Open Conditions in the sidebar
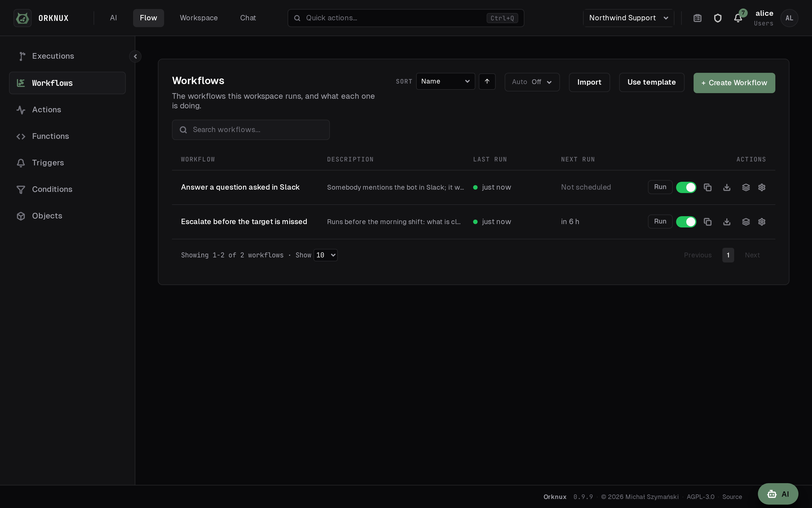The width and height of the screenshot is (812, 508). tap(67, 189)
